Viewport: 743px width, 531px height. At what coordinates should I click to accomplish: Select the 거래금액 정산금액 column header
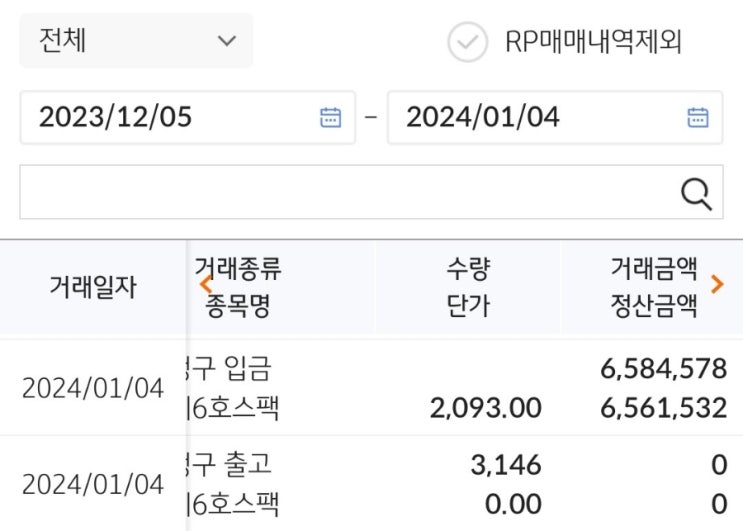[x=653, y=287]
